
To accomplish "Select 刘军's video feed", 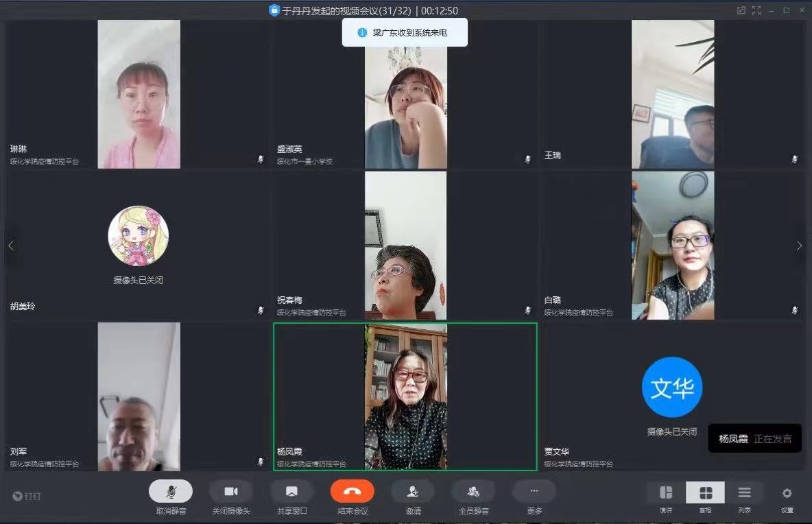I will point(139,396).
